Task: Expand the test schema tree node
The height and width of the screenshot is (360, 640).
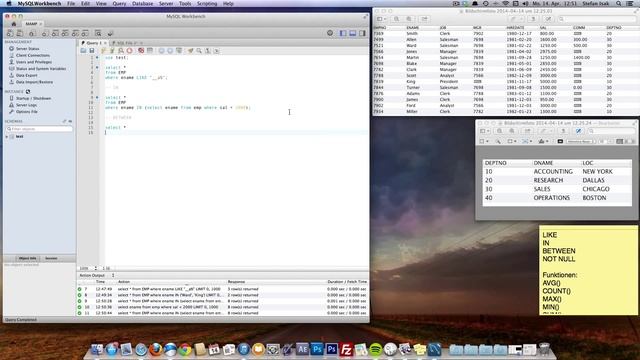Action: click(x=7, y=137)
